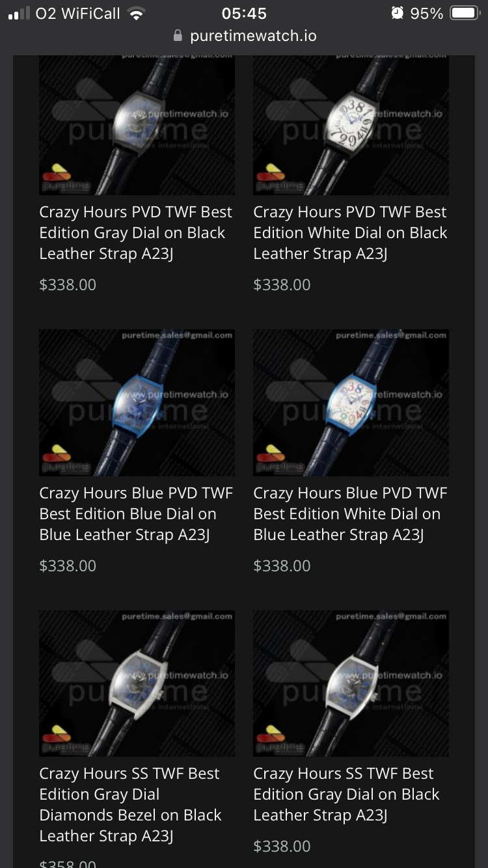Open SS Gray Dial Diamonds Bezel image
This screenshot has width=488, height=868.
pyautogui.click(x=137, y=683)
